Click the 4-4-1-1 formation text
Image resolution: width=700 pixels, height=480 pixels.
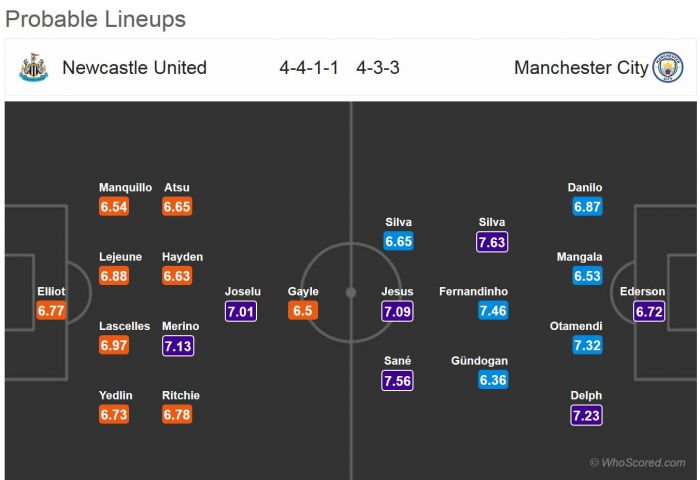coord(309,68)
